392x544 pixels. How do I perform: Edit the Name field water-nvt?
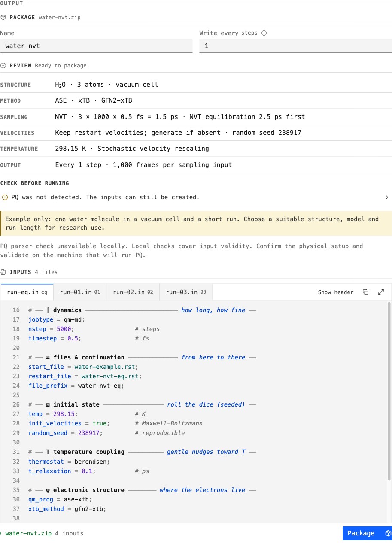tap(96, 46)
